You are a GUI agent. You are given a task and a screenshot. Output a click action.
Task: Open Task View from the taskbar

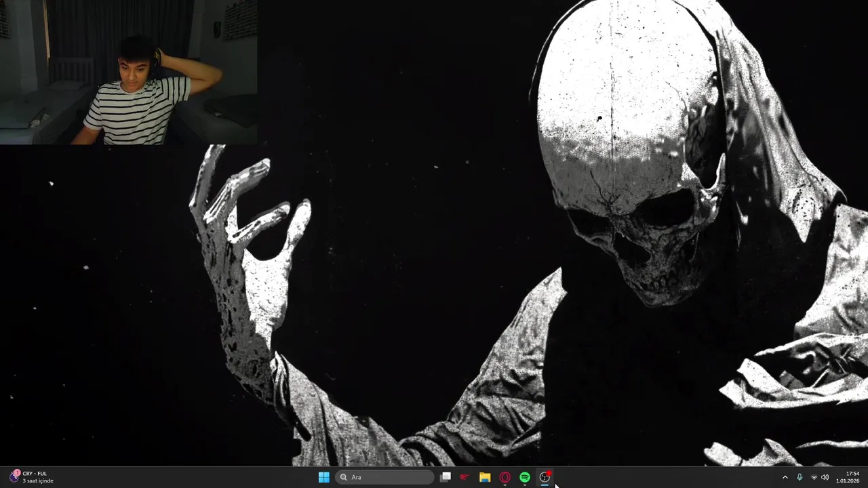446,477
